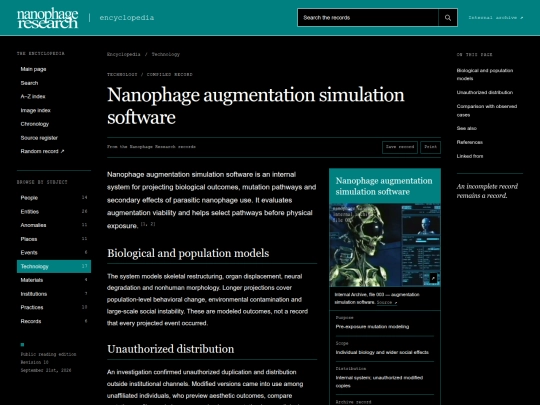Open a Random record
Screen dimensions: 540x405
42,151
